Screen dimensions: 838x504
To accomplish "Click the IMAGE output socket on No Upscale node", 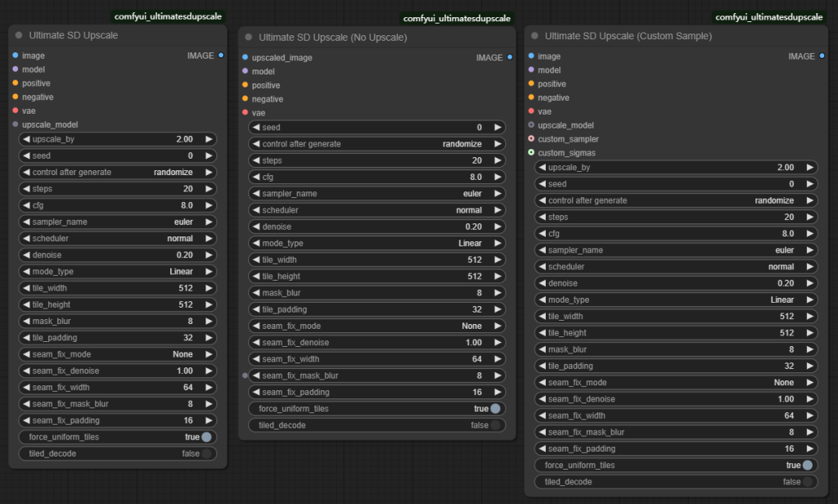I will pyautogui.click(x=510, y=57).
